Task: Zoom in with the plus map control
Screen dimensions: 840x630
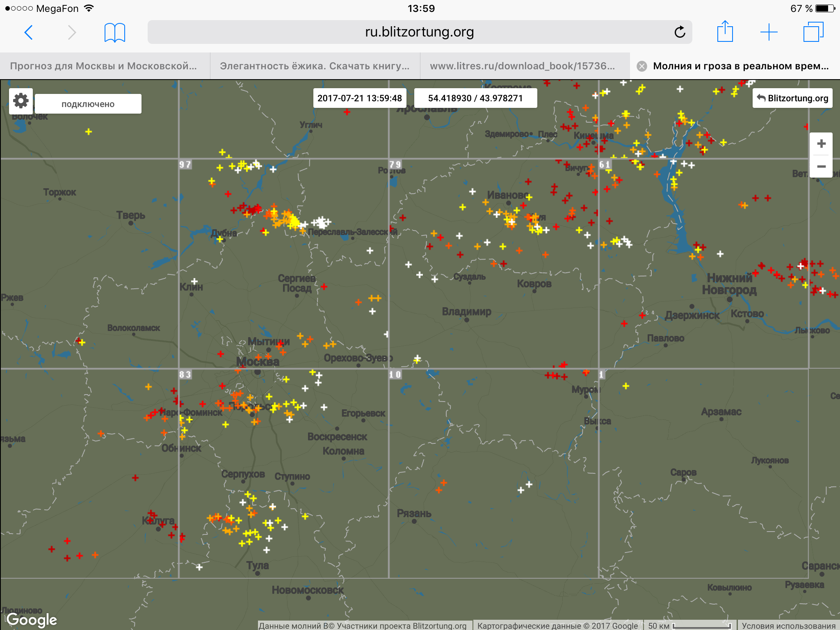Action: tap(821, 144)
